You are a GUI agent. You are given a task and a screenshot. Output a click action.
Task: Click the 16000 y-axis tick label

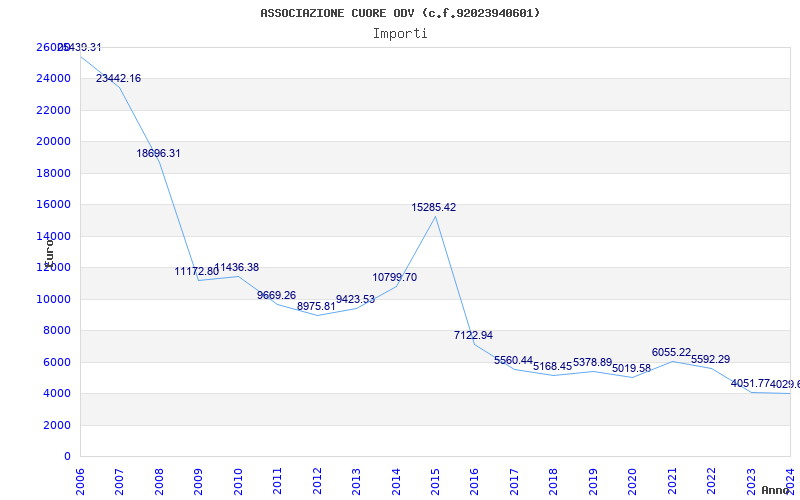click(x=54, y=205)
